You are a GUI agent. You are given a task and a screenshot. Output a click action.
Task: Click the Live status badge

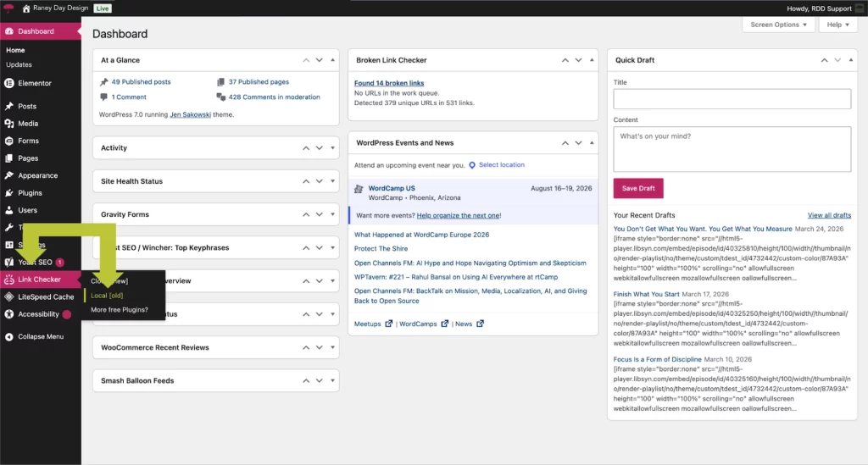(103, 8)
